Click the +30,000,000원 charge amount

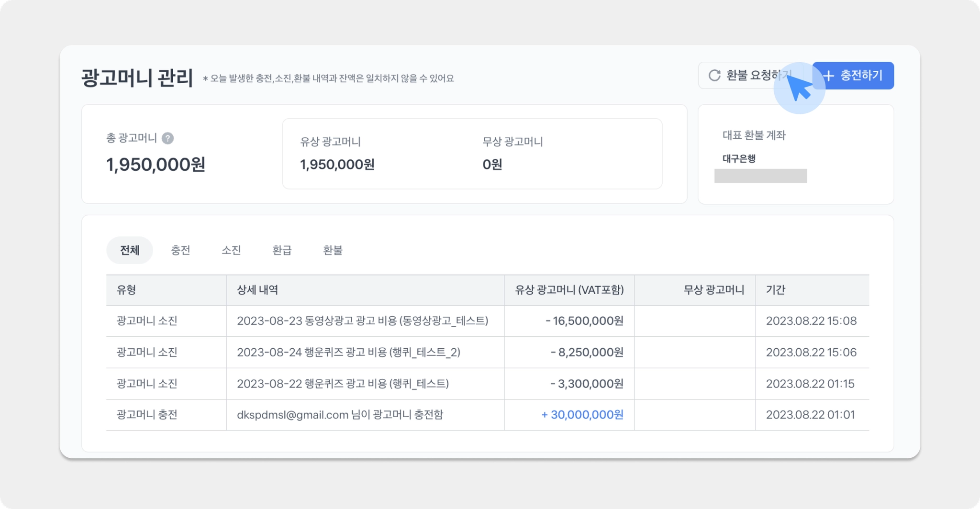point(582,415)
